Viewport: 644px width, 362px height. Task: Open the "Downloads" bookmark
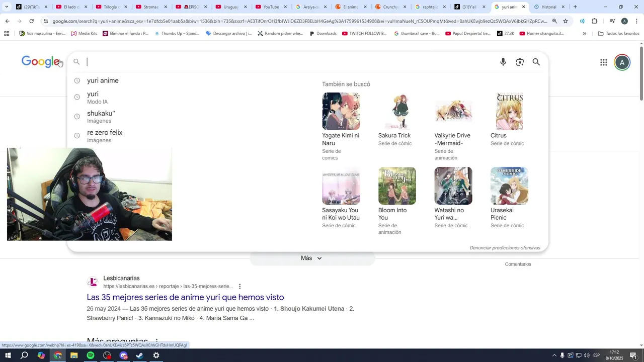323,34
